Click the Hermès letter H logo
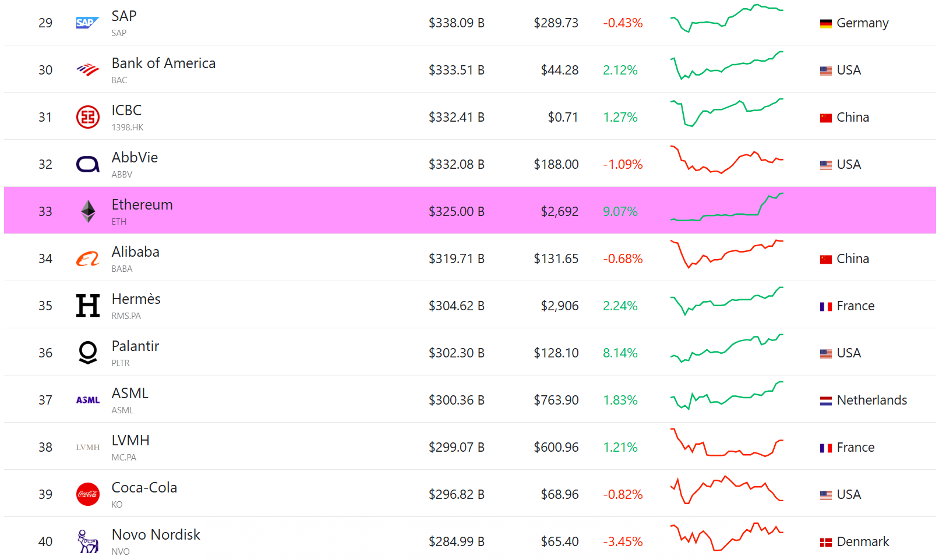The height and width of the screenshot is (560, 939). click(x=87, y=305)
